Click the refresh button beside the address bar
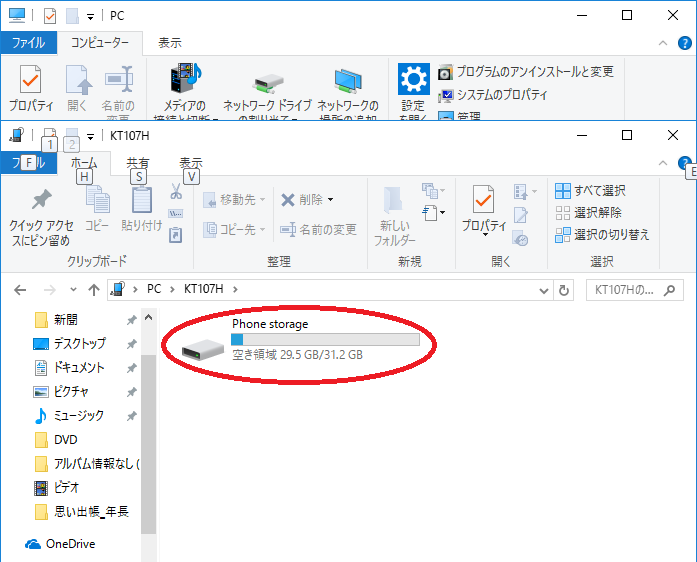Image resolution: width=697 pixels, height=562 pixels. tap(565, 290)
